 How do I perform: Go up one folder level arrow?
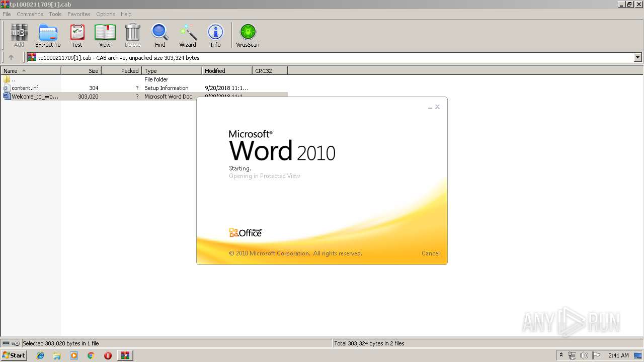coord(11,57)
